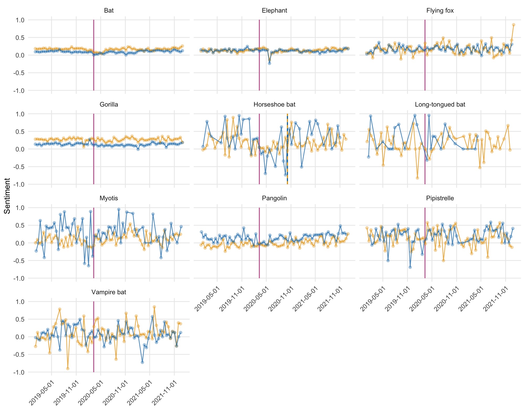Image resolution: width=525 pixels, height=420 pixels.
Task: Click the Bat panel title
Action: 109,10
